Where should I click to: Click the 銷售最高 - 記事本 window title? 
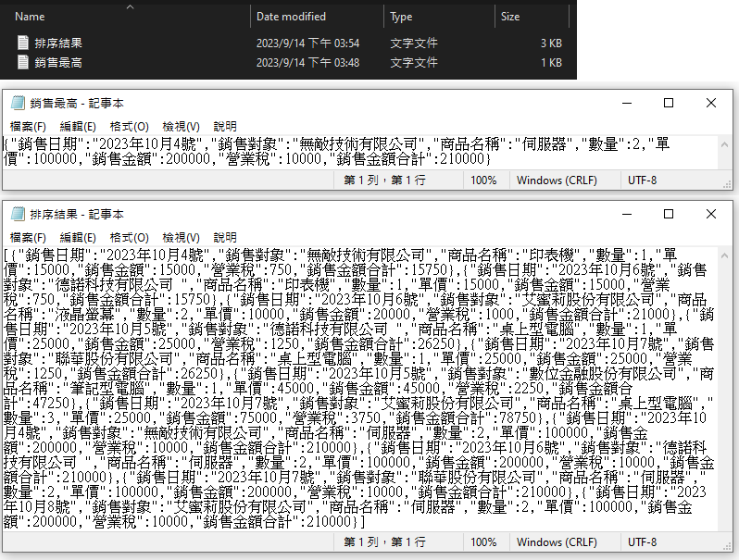click(x=77, y=103)
